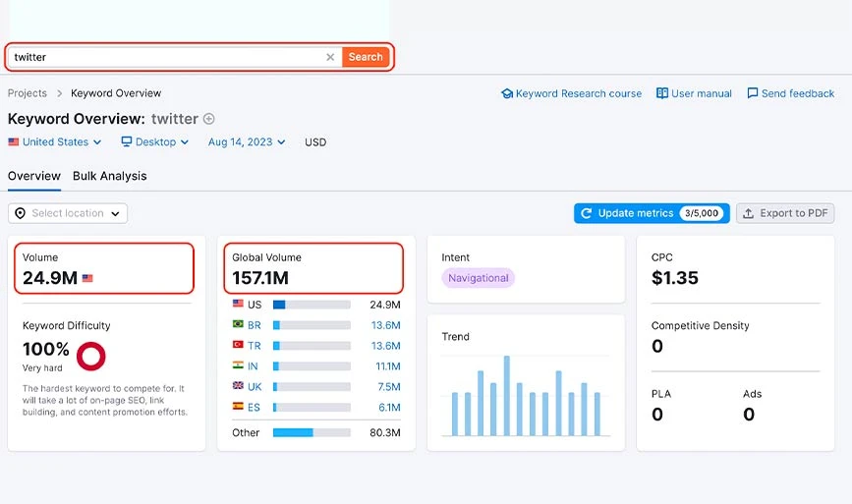The image size is (852, 504).
Task: Click the refresh icon in Update metrics
Action: [x=586, y=213]
